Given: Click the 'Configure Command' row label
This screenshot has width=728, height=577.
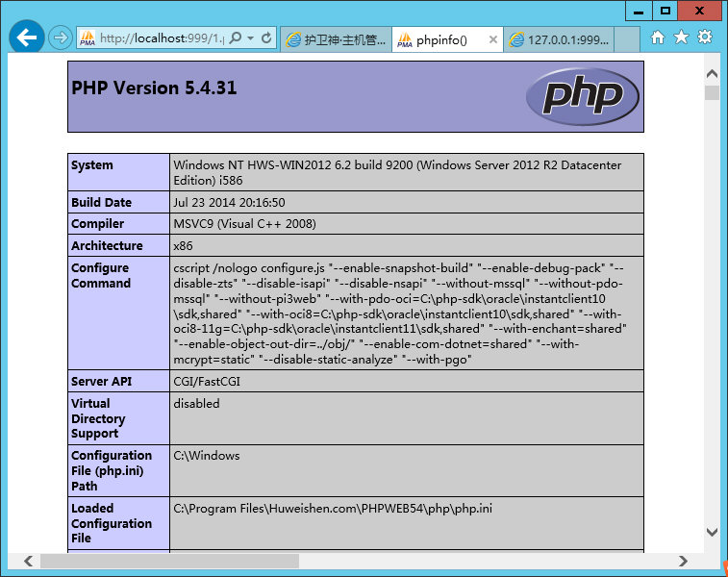Looking at the screenshot, I should 101,275.
